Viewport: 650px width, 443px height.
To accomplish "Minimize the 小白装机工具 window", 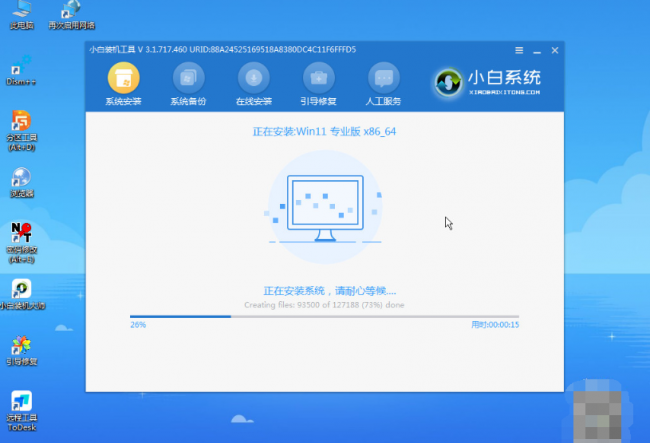I will [537, 51].
